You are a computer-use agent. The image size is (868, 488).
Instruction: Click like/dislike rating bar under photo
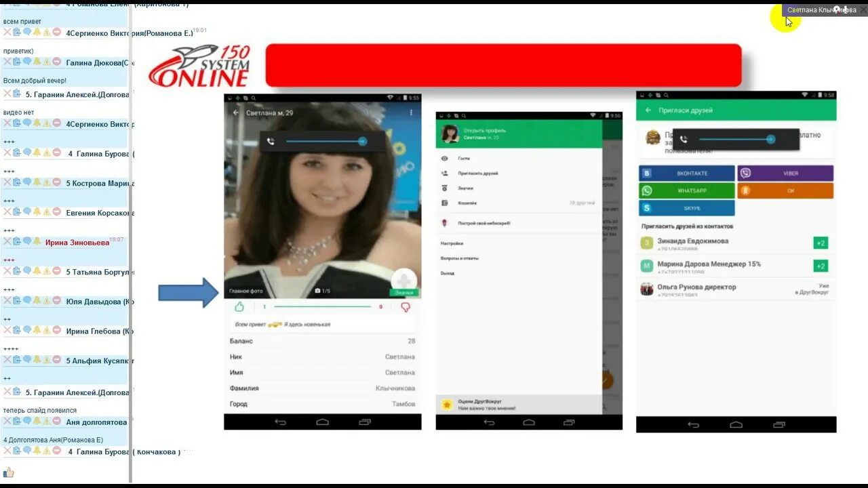[x=322, y=307]
